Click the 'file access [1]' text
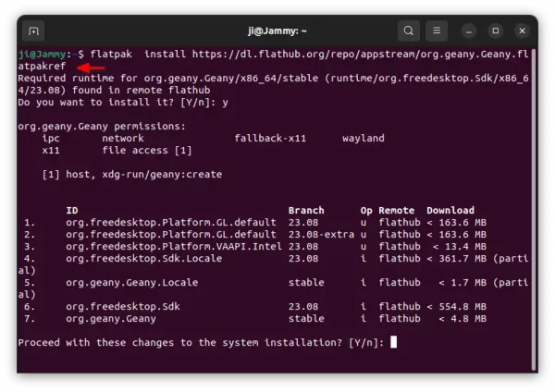 [147, 151]
